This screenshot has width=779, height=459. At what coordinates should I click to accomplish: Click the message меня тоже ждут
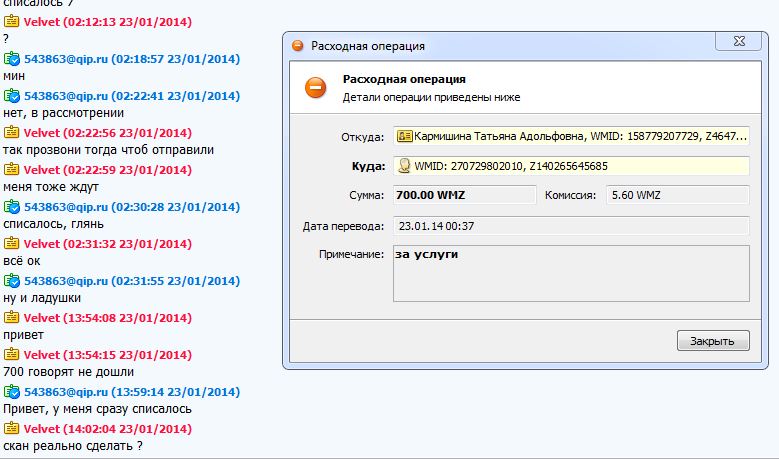tap(51, 187)
